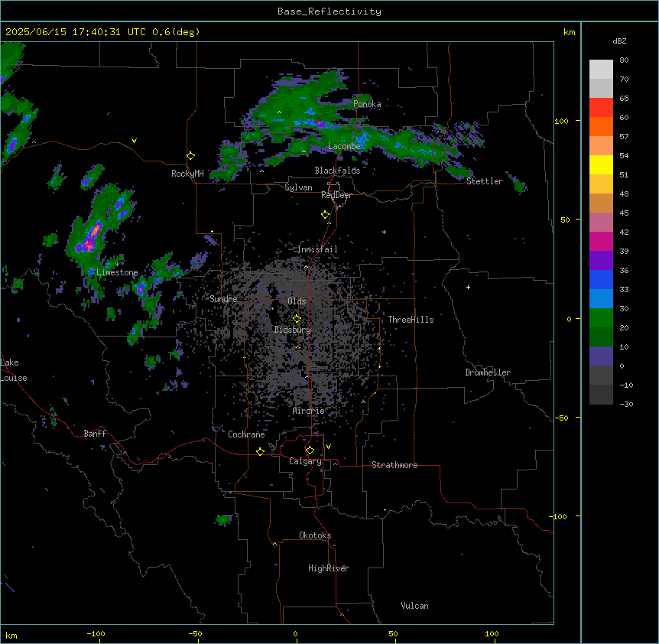Click the white asterisk marker east of Innisfail

coord(384,232)
